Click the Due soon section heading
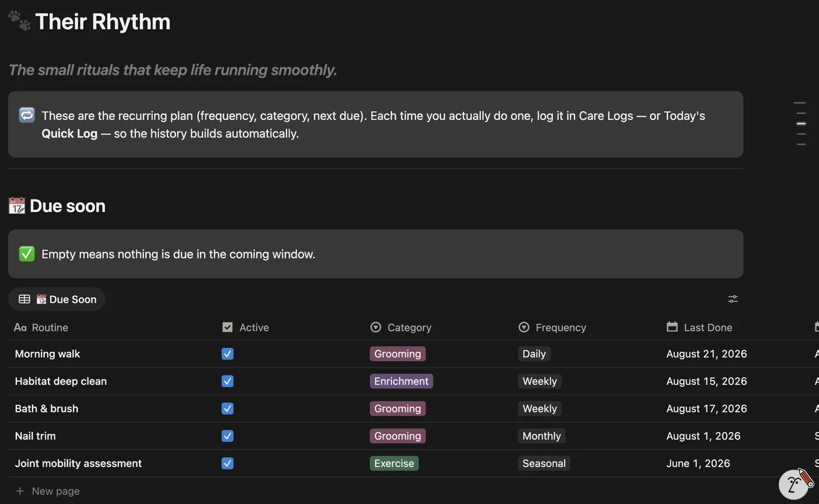819x504 pixels. pyautogui.click(x=67, y=206)
